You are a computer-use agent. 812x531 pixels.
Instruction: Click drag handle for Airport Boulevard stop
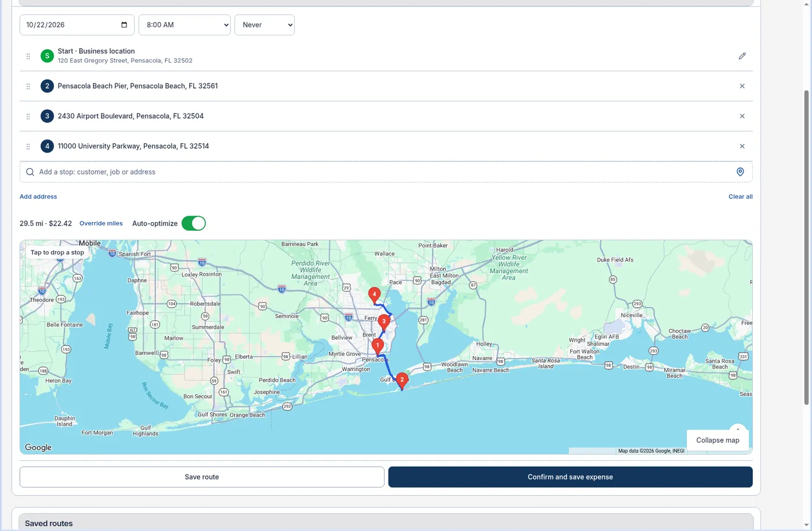pyautogui.click(x=28, y=117)
